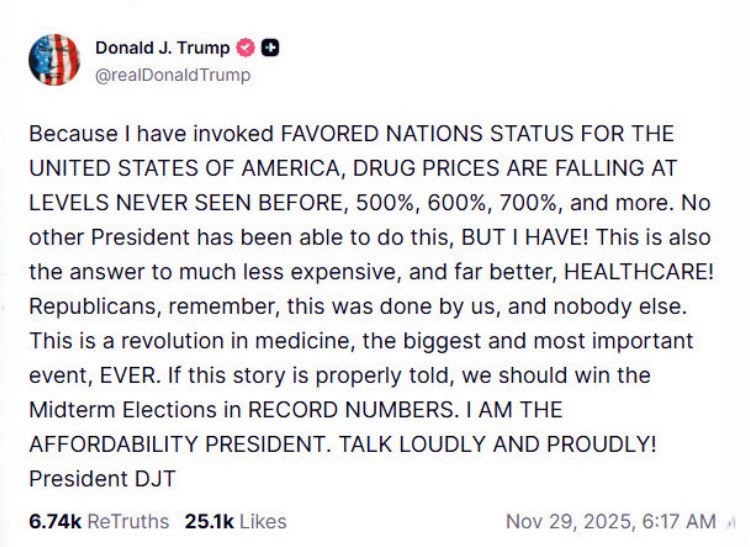Open the @realDonaldTrump handle link

[173, 75]
